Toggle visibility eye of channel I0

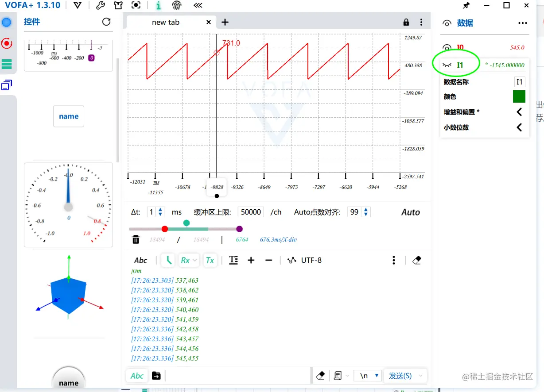click(447, 47)
